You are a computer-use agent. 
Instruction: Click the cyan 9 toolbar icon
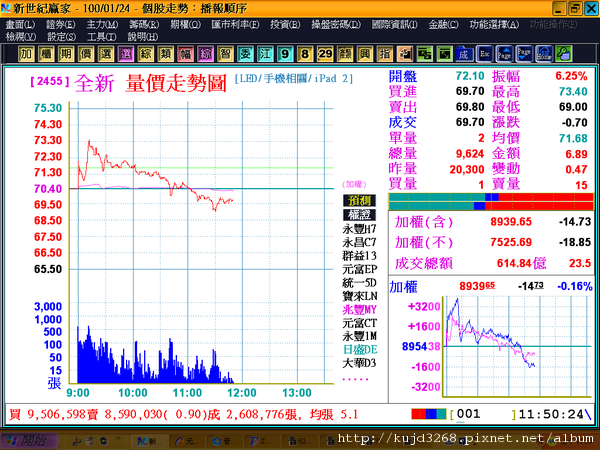pos(285,54)
